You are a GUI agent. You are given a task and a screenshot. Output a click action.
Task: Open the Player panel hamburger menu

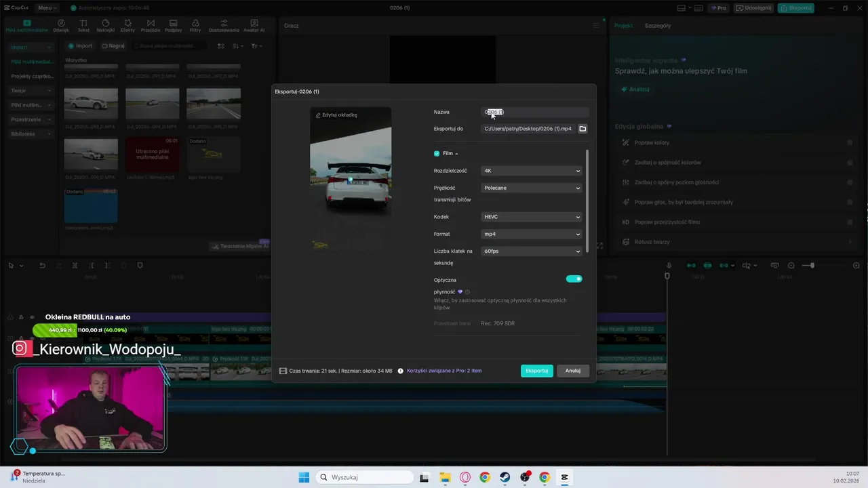tap(596, 26)
